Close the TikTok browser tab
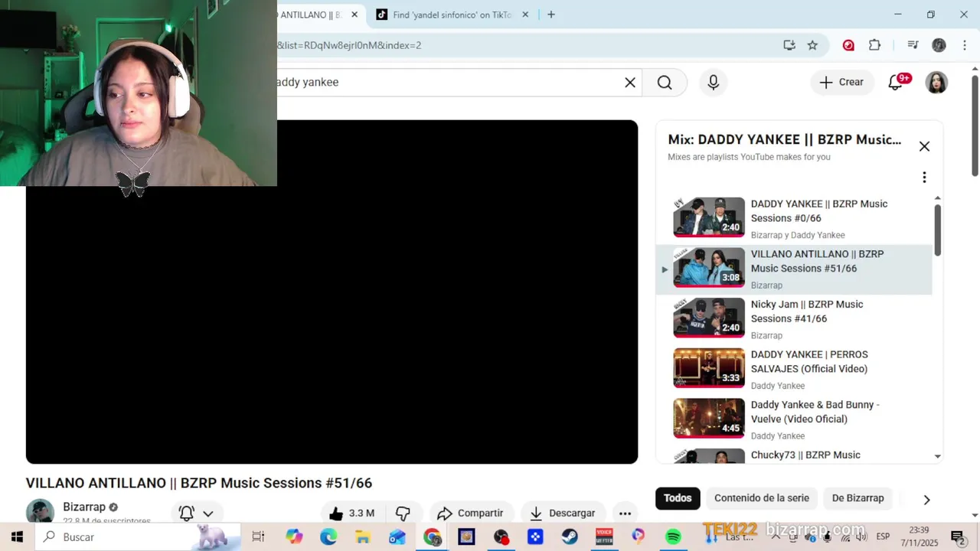Image resolution: width=980 pixels, height=551 pixels. point(525,15)
